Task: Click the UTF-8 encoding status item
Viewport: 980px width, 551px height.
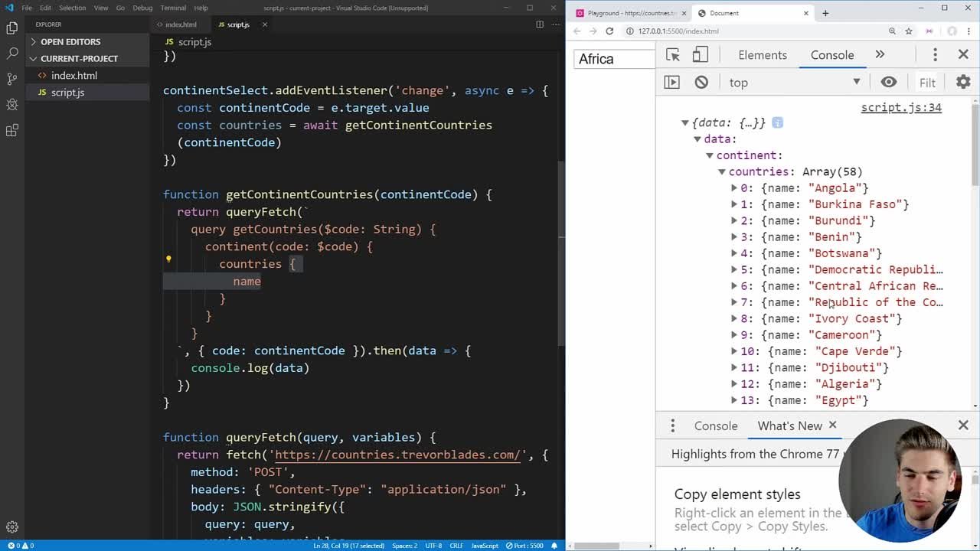Action: coord(433,546)
